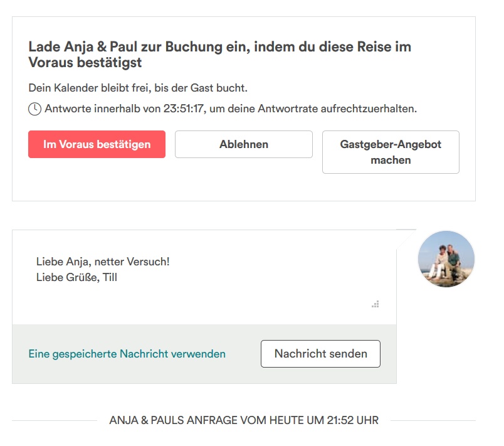Click the clock icon beside response timer

35,109
